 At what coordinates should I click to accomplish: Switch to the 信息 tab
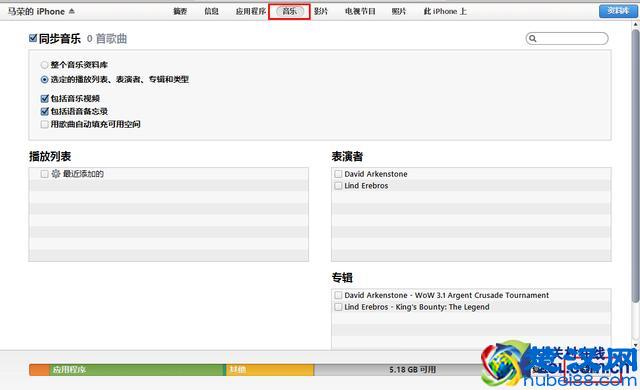pyautogui.click(x=211, y=11)
